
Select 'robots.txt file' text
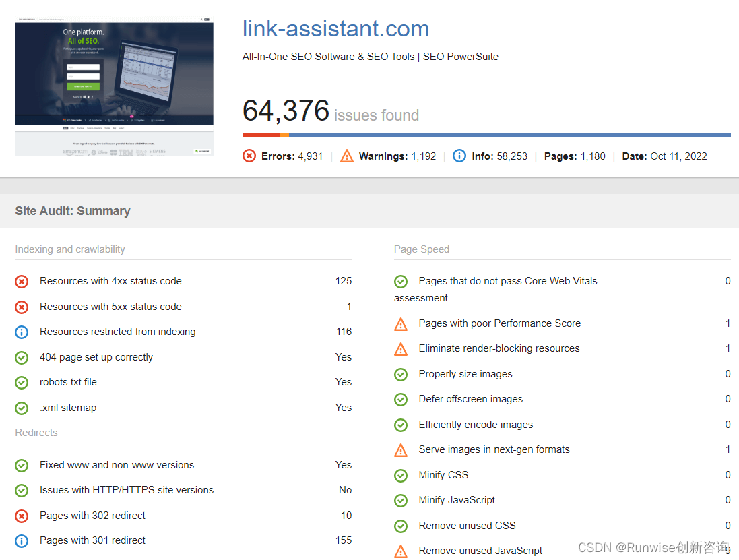68,382
